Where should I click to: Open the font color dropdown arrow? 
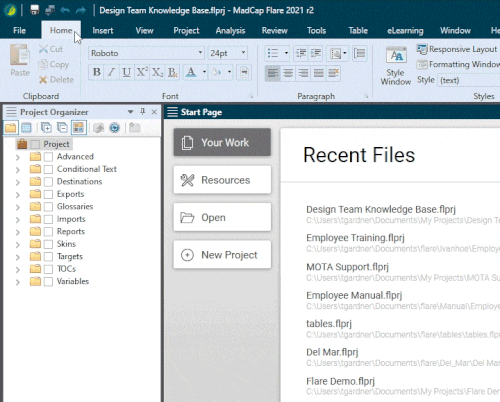point(204,72)
